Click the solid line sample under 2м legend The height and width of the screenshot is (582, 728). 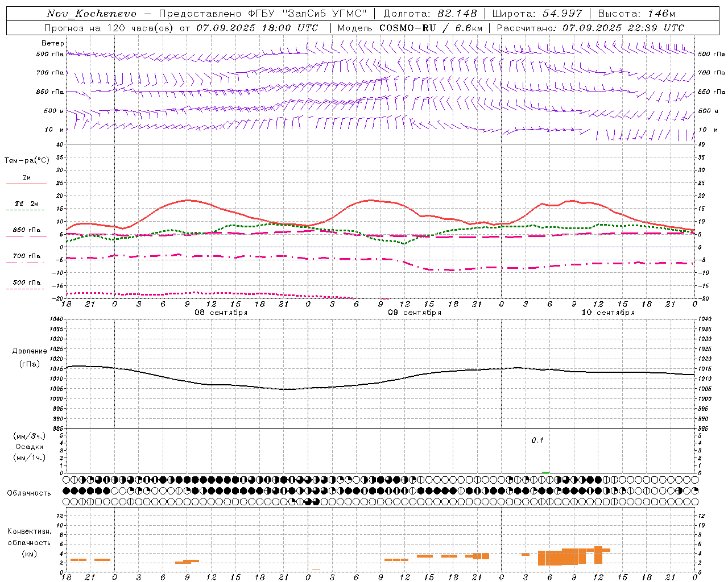click(26, 184)
